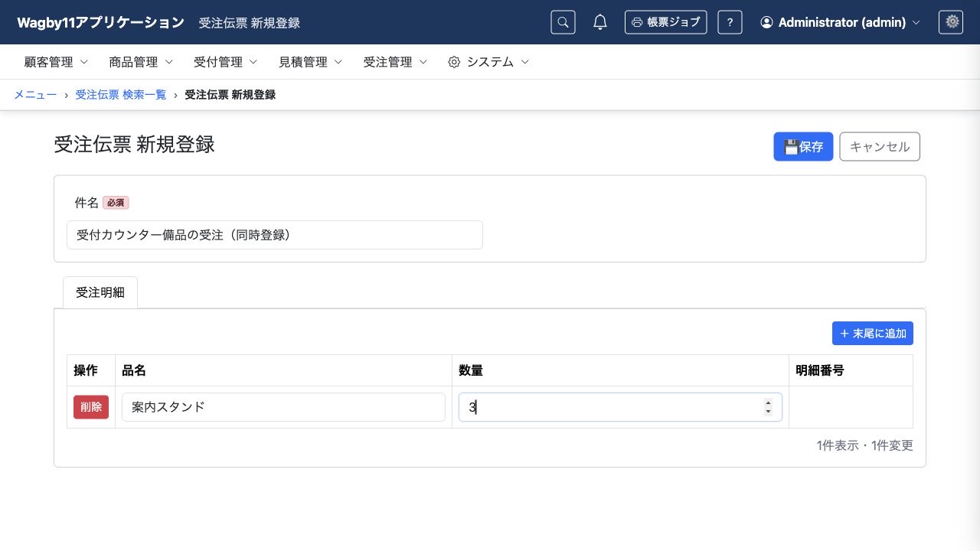980x551 pixels.
Task: Open the help question mark button
Action: tap(730, 22)
